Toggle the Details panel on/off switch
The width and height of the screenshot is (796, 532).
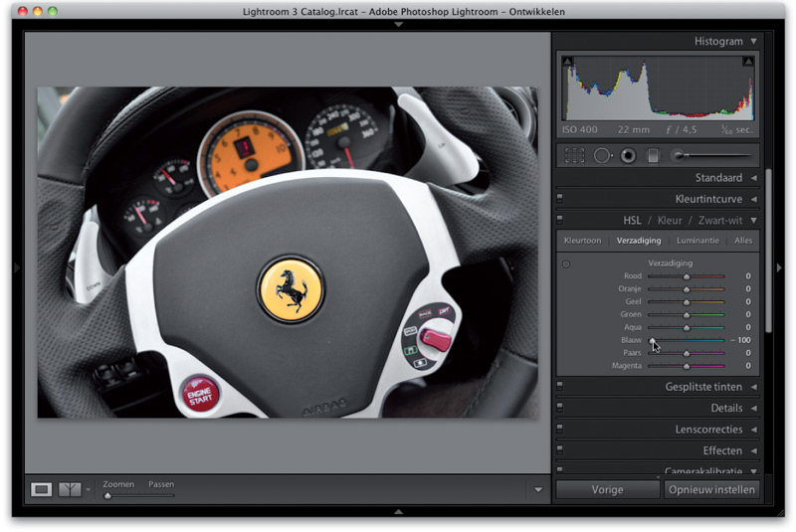[x=560, y=408]
